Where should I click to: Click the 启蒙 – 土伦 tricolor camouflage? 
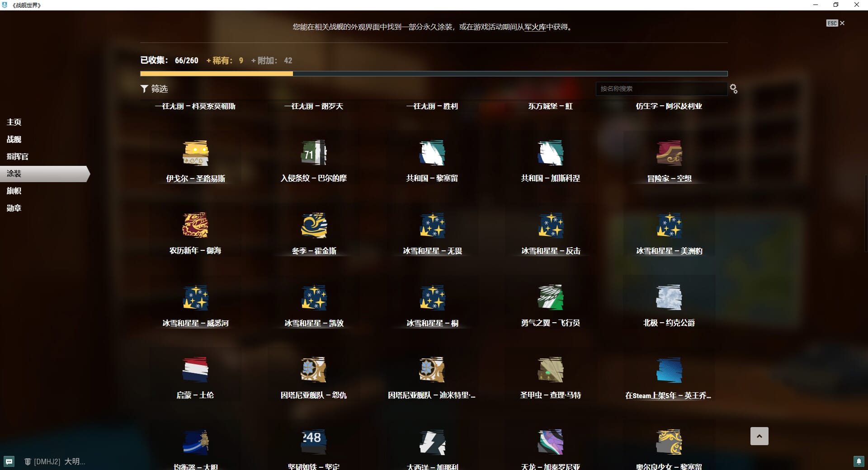[195, 370]
